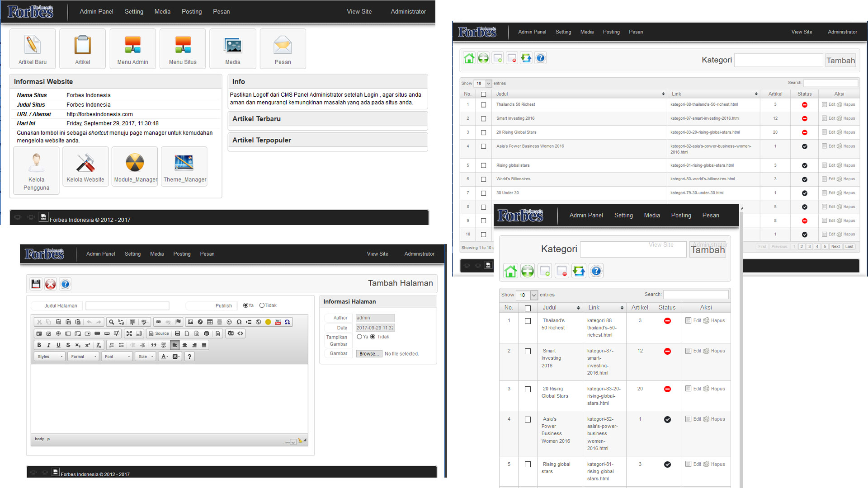The image size is (868, 488).
Task: Click the YouTube embed icon in editor
Action: (278, 322)
